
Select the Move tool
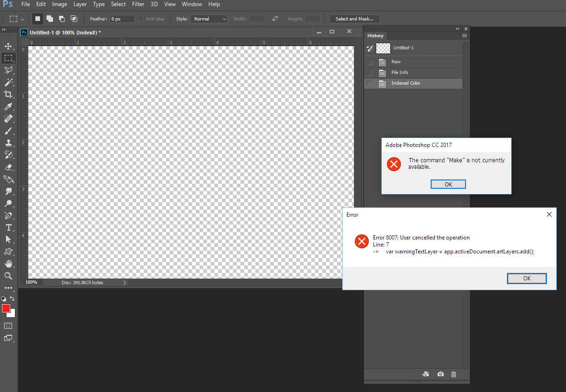(x=8, y=46)
